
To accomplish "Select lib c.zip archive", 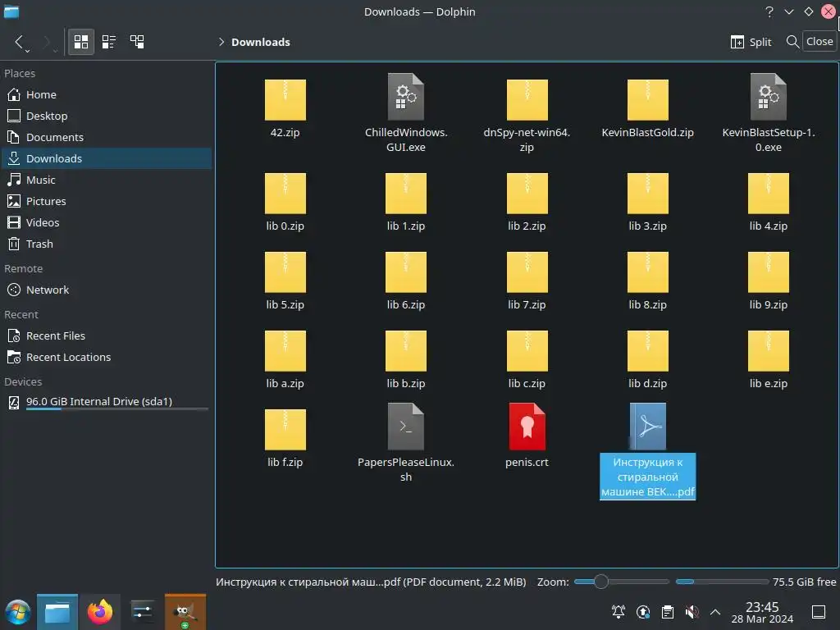I will (527, 351).
